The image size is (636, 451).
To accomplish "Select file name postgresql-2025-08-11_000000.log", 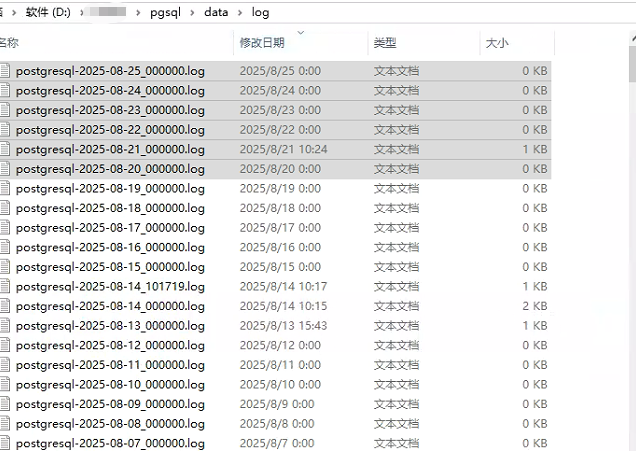I will click(x=110, y=365).
